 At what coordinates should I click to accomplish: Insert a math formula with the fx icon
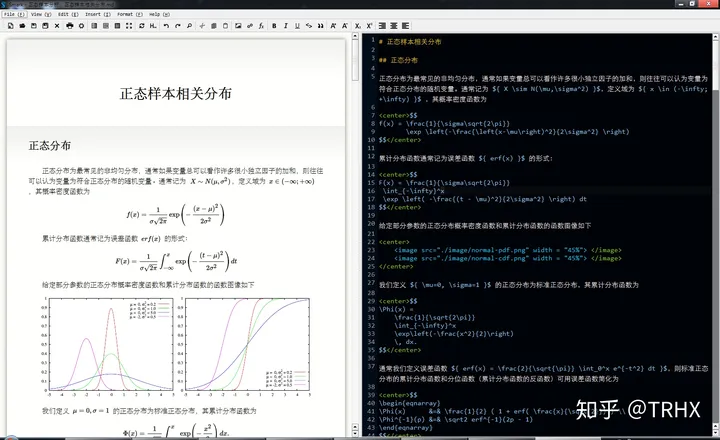coord(261,26)
